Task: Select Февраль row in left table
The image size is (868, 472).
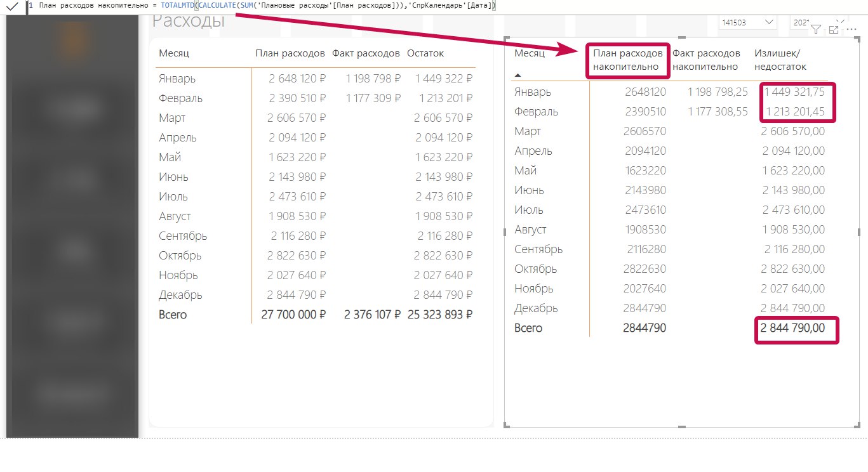Action: [x=316, y=98]
